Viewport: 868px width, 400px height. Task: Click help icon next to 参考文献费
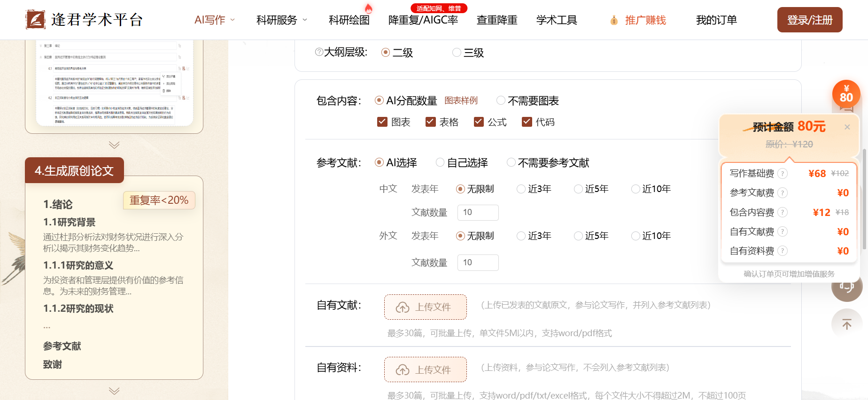782,193
